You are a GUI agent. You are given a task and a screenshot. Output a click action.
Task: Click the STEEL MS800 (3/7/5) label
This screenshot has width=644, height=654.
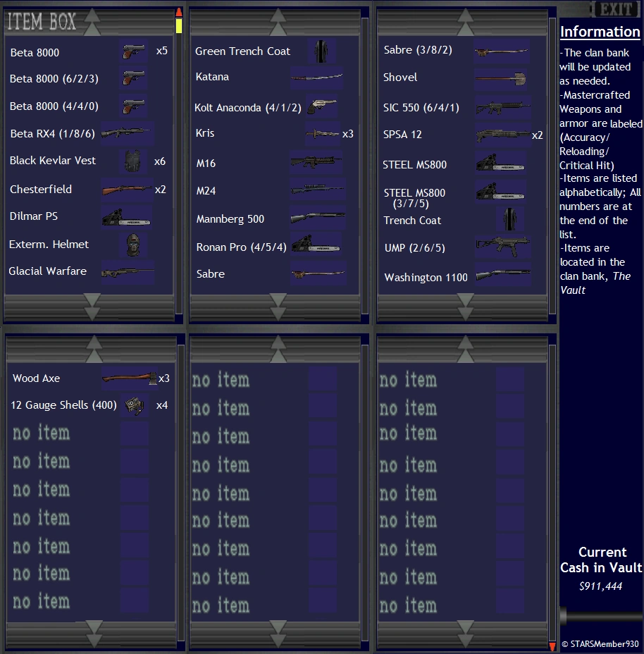coord(414,198)
